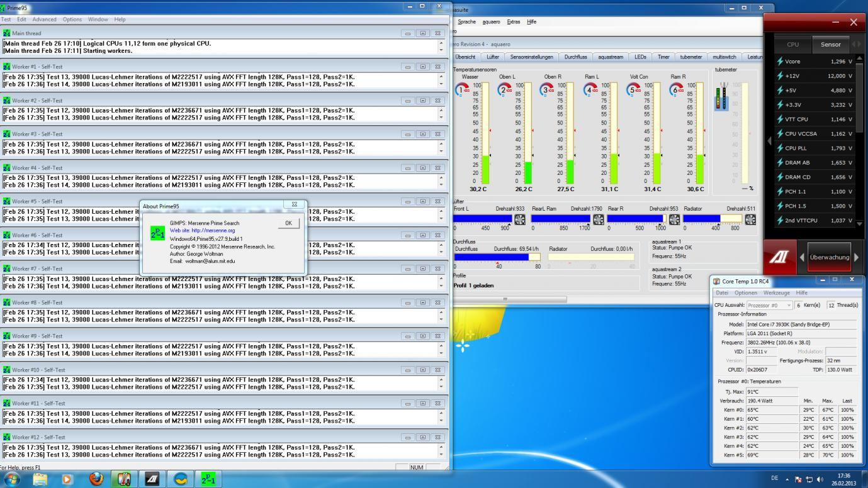868x488 pixels.
Task: Click left arrow next to Überwachung
Action: [802, 257]
